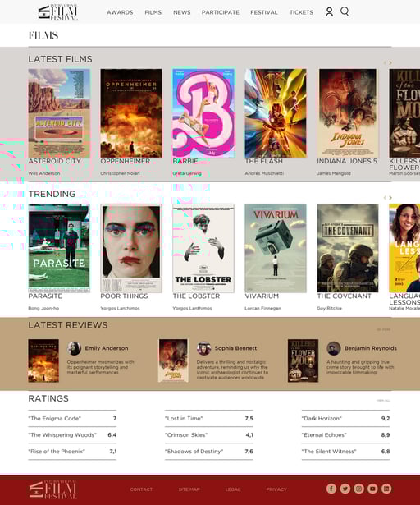Screen dimensions: 420x505
Task: Go to the footer International Film Festival logo
Action: tap(53, 489)
